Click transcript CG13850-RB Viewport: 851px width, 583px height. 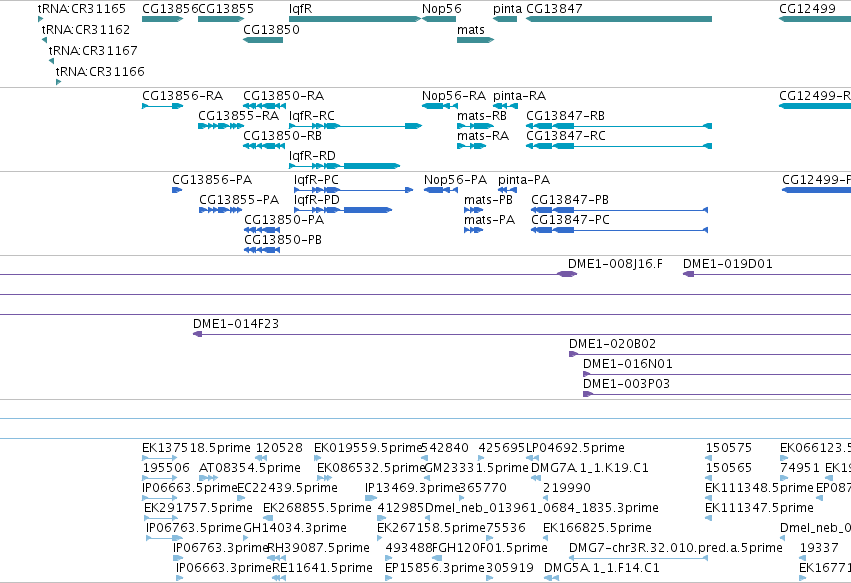264,146
